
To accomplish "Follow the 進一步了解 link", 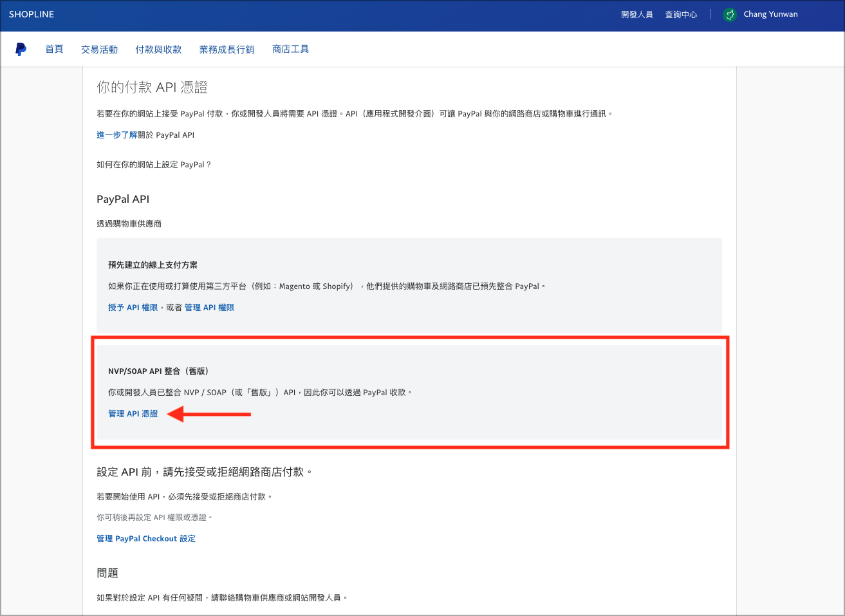I will (116, 135).
